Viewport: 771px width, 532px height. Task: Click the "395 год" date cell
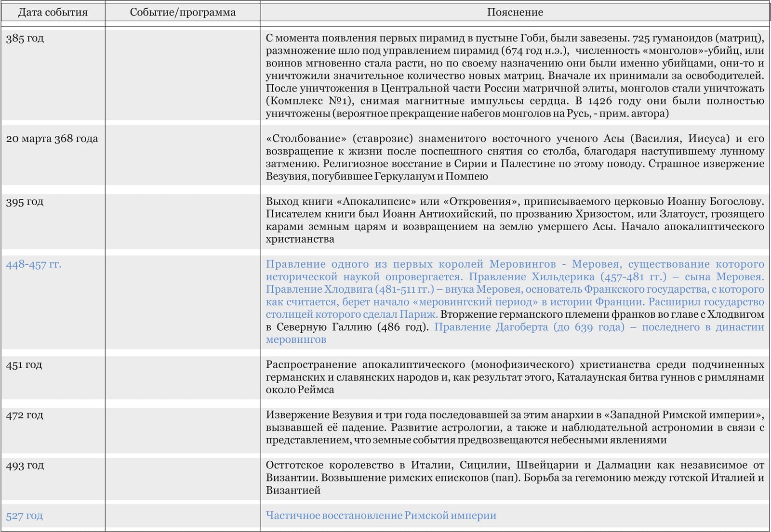pyautogui.click(x=25, y=202)
